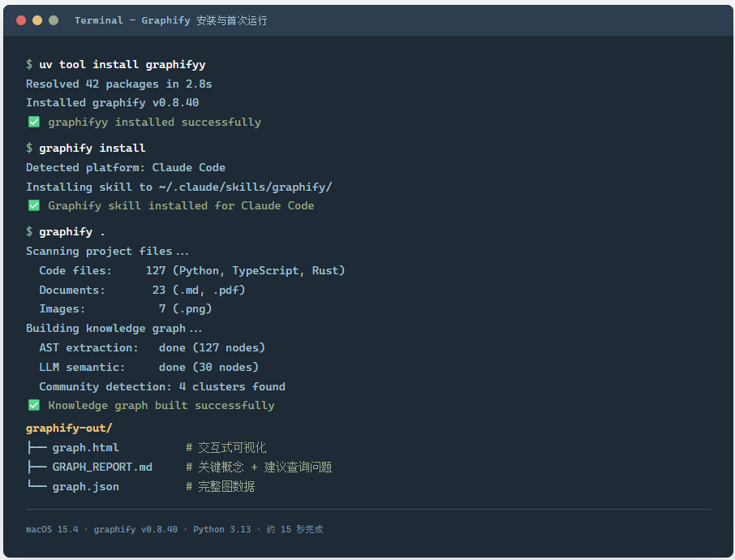Click the line 'Community detection: 4 clusters found'
735x560 pixels.
[x=162, y=387]
